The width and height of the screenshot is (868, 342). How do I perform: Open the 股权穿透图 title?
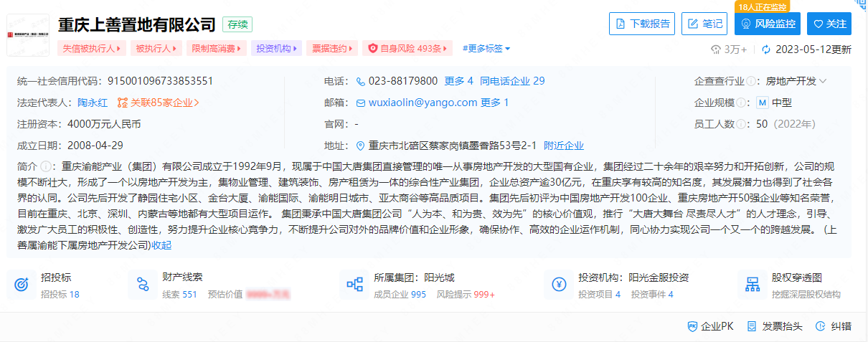pos(796,277)
